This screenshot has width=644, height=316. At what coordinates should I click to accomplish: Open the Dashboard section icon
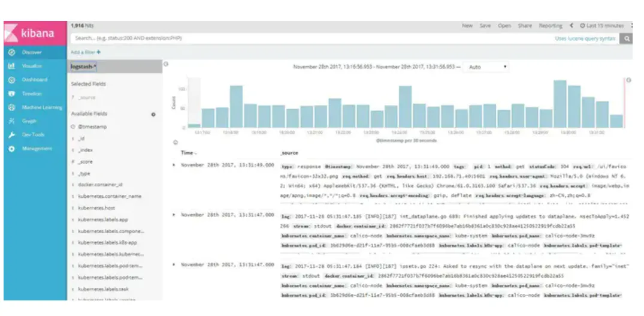coord(12,80)
